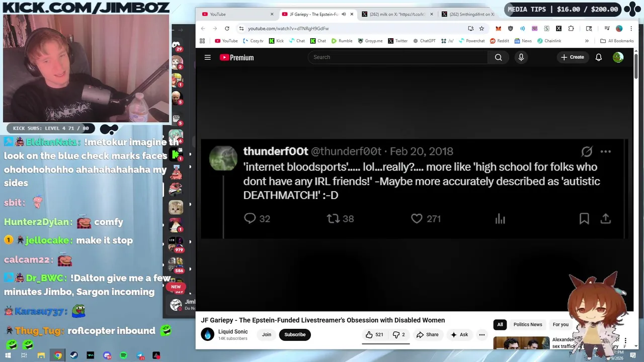Screen dimensions: 644x362
Task: Share the JF Gariepy video
Action: coord(427,335)
